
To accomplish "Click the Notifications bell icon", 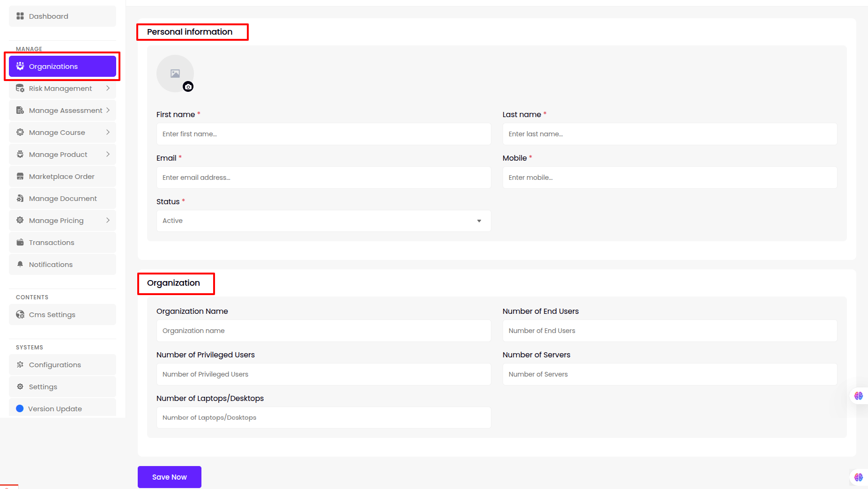I will point(20,264).
